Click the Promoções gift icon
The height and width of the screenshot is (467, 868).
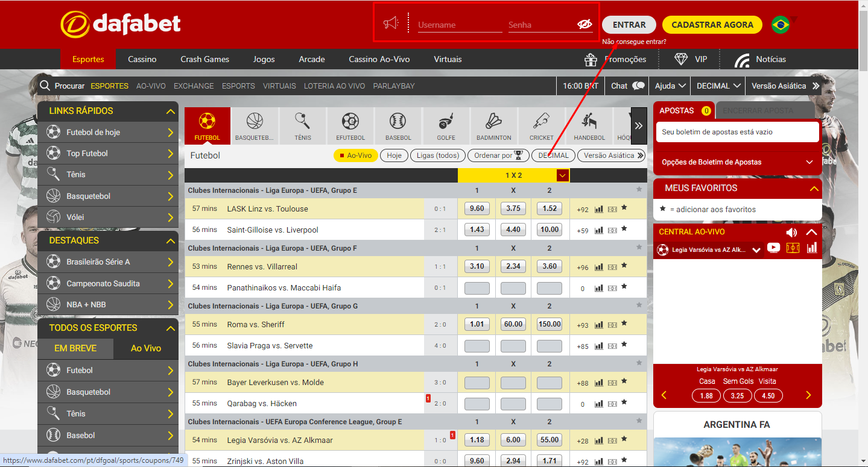point(591,59)
